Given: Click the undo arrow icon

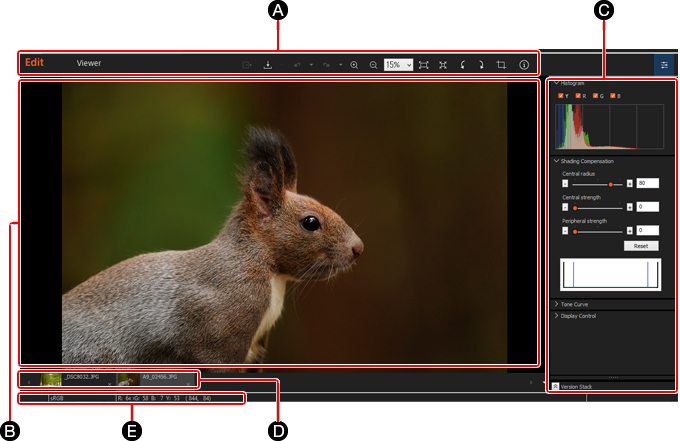Looking at the screenshot, I should pos(297,65).
